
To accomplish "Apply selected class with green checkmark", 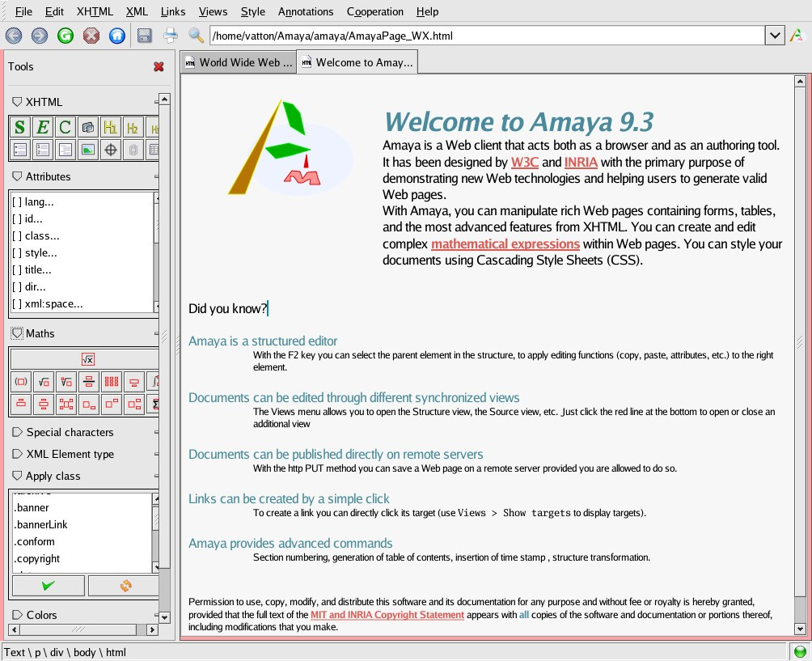I will click(x=49, y=586).
